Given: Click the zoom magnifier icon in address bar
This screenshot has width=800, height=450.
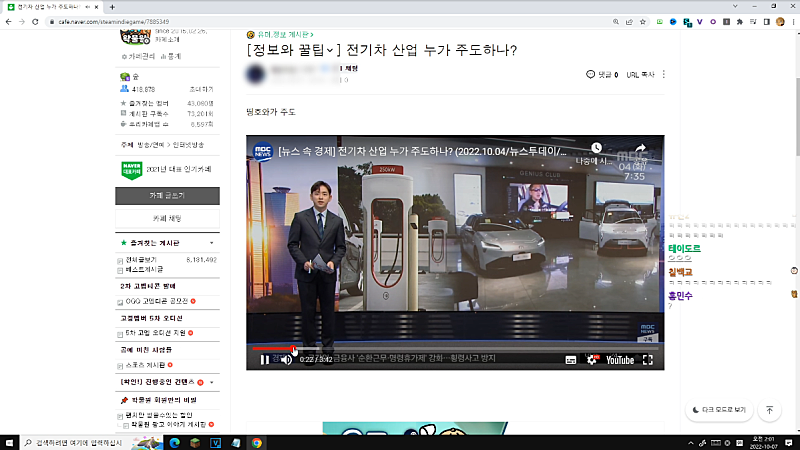Looking at the screenshot, I should click(616, 22).
